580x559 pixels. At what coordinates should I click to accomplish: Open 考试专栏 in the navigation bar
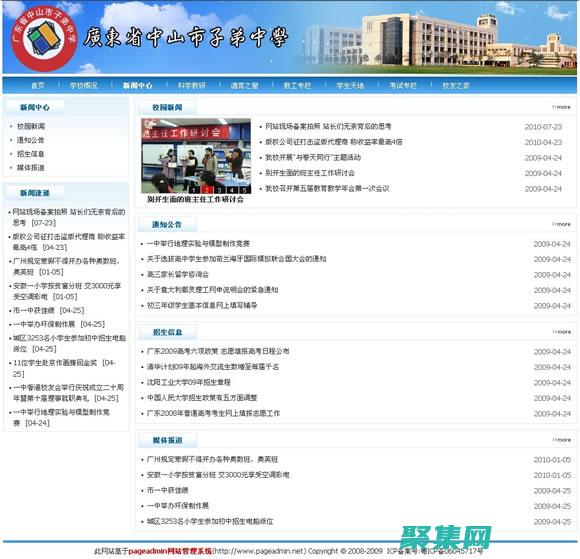coord(403,85)
